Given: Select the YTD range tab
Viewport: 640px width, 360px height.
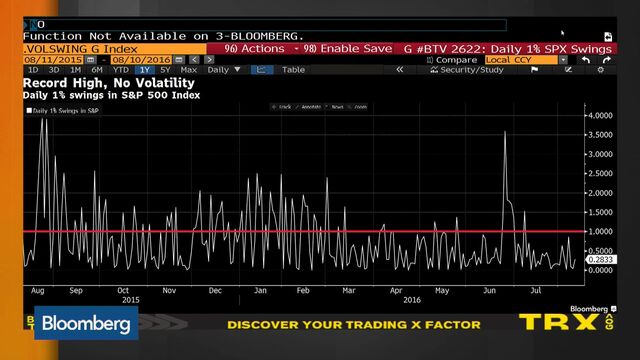Looking at the screenshot, I should pyautogui.click(x=121, y=70).
